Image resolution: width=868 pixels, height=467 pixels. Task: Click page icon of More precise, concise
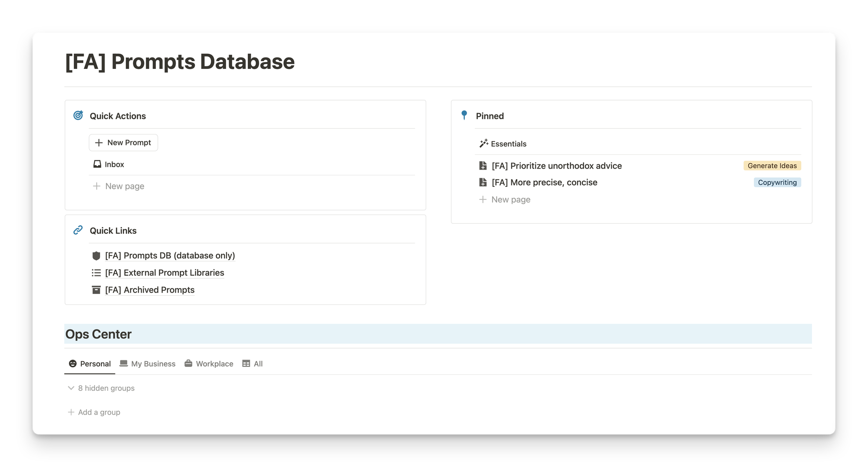click(x=483, y=182)
